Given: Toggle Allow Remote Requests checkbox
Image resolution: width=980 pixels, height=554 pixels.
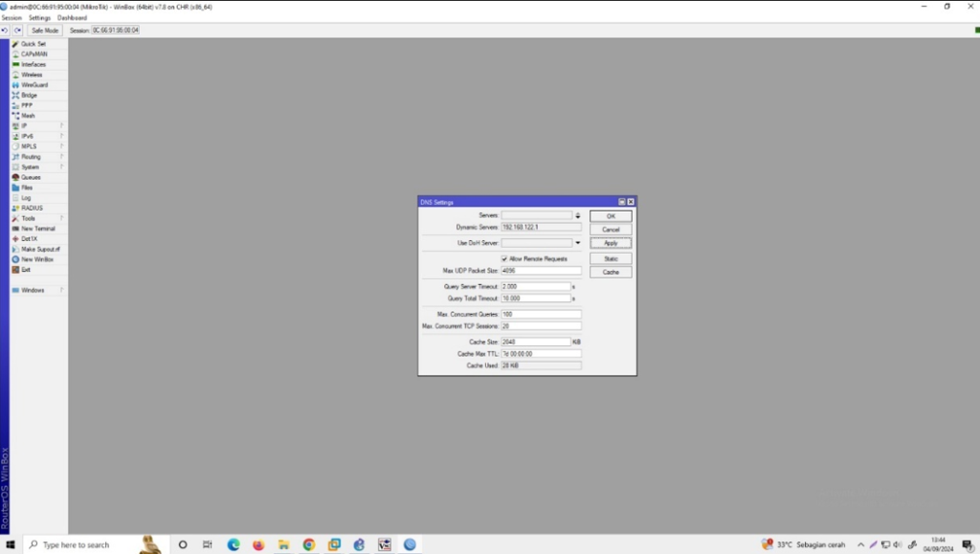Looking at the screenshot, I should (504, 258).
